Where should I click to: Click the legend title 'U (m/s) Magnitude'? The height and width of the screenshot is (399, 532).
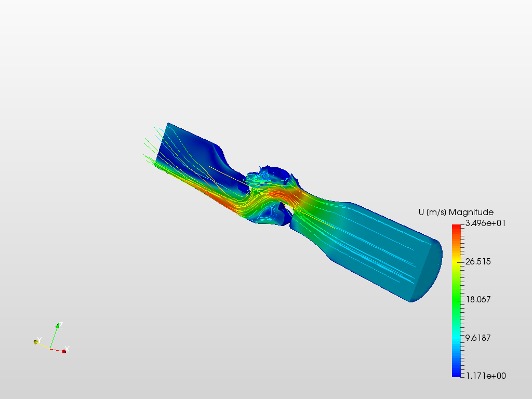[x=456, y=212]
